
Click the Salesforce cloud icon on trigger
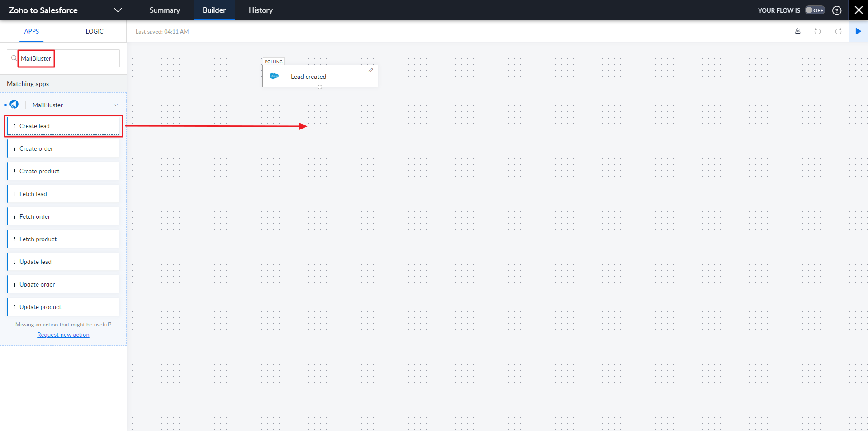pyautogui.click(x=274, y=76)
